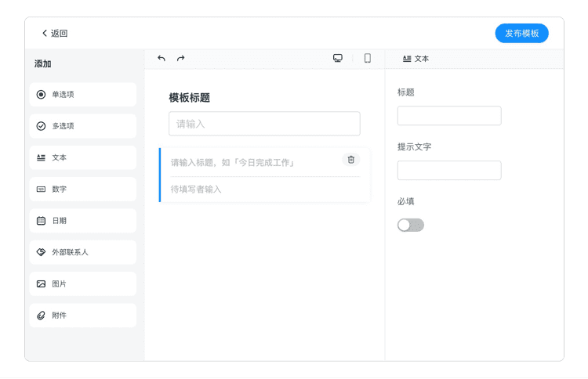Add a 日期 date component

(x=83, y=221)
